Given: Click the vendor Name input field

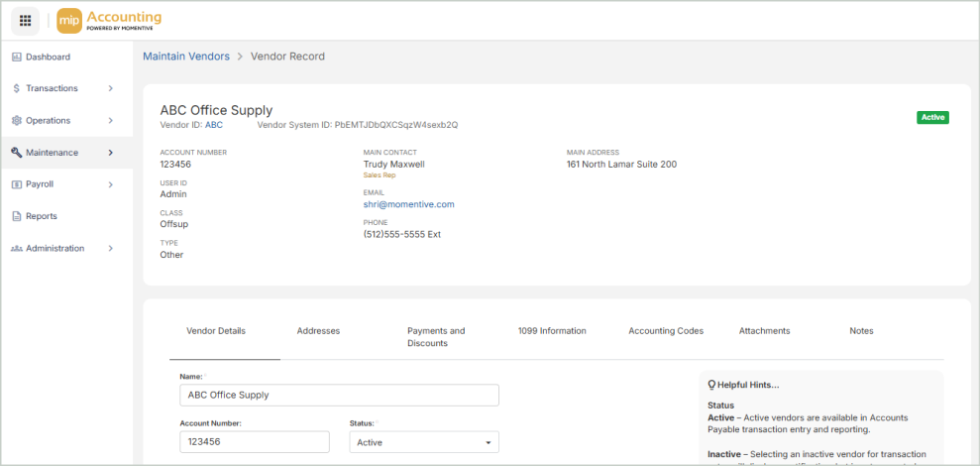Looking at the screenshot, I should point(339,395).
